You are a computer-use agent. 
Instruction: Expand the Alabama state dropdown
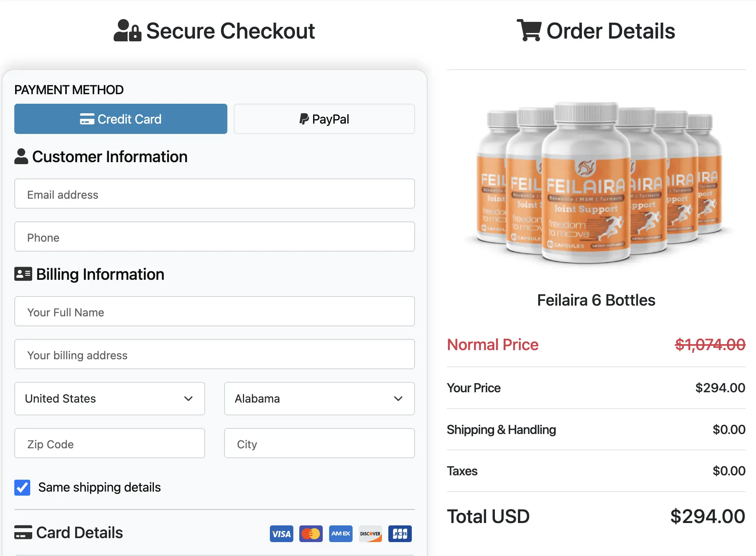tap(319, 399)
